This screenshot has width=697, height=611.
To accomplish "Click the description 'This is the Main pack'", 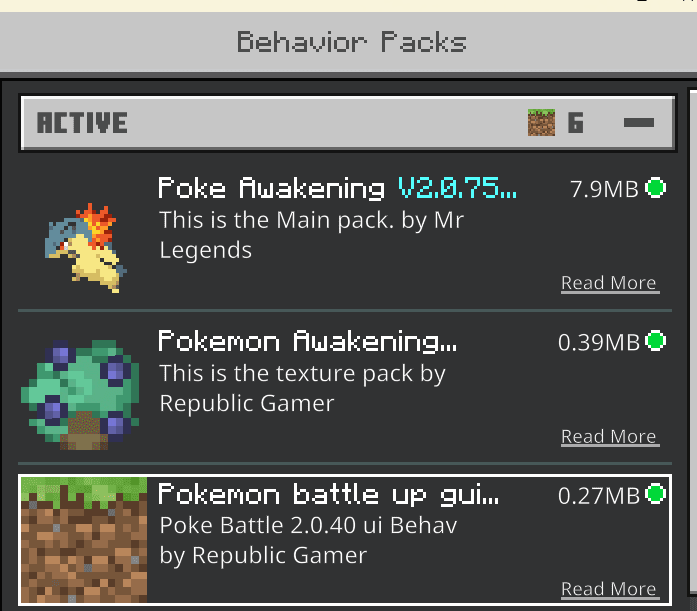I will click(276, 220).
